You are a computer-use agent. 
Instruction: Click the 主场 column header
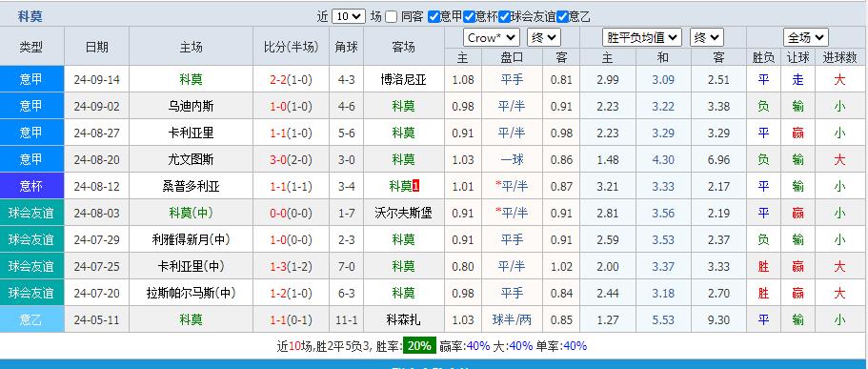pyautogui.click(x=191, y=47)
